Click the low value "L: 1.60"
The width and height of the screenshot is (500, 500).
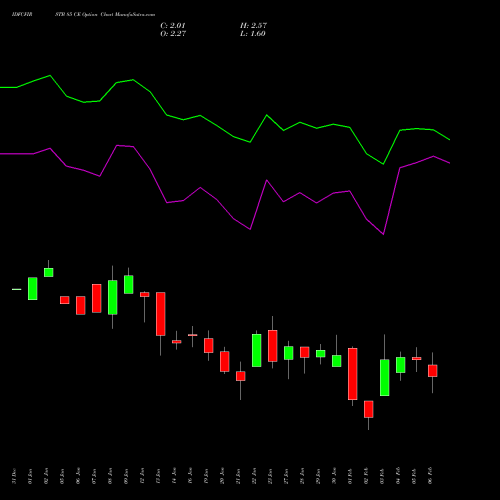point(253,33)
